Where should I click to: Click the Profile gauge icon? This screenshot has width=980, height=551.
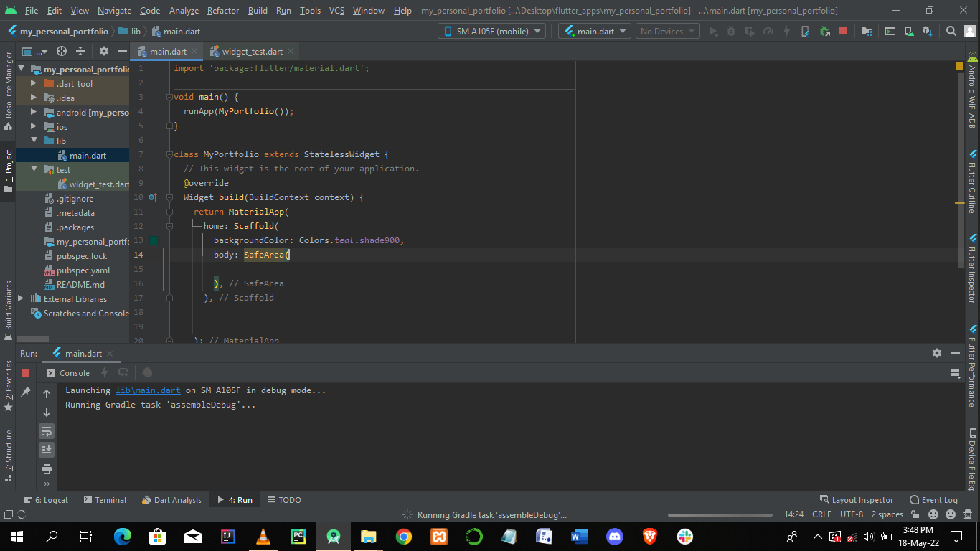[768, 32]
